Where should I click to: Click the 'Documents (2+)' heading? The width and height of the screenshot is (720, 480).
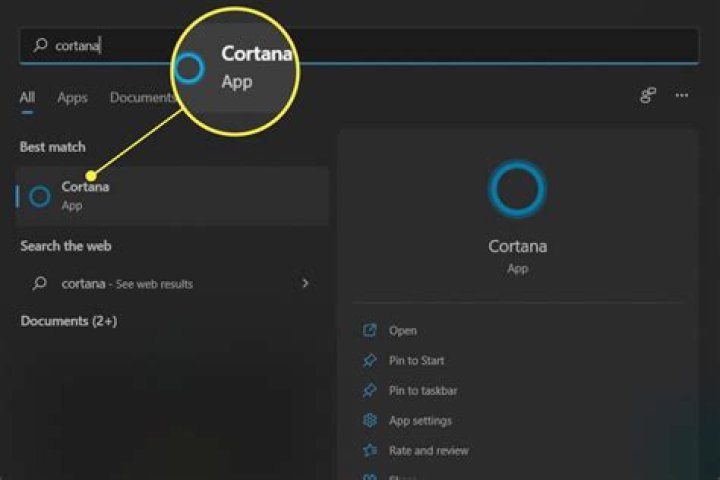tap(69, 321)
